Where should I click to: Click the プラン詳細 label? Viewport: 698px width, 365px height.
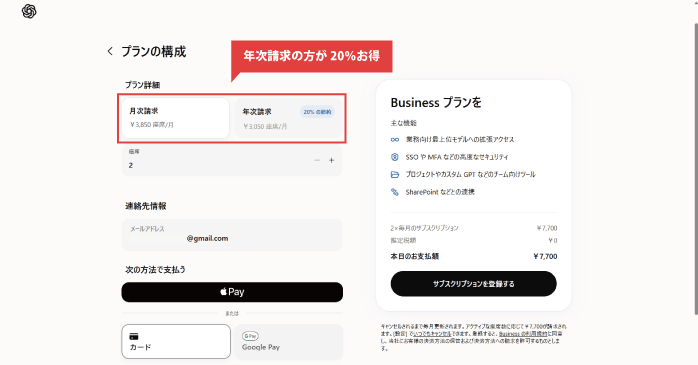142,85
